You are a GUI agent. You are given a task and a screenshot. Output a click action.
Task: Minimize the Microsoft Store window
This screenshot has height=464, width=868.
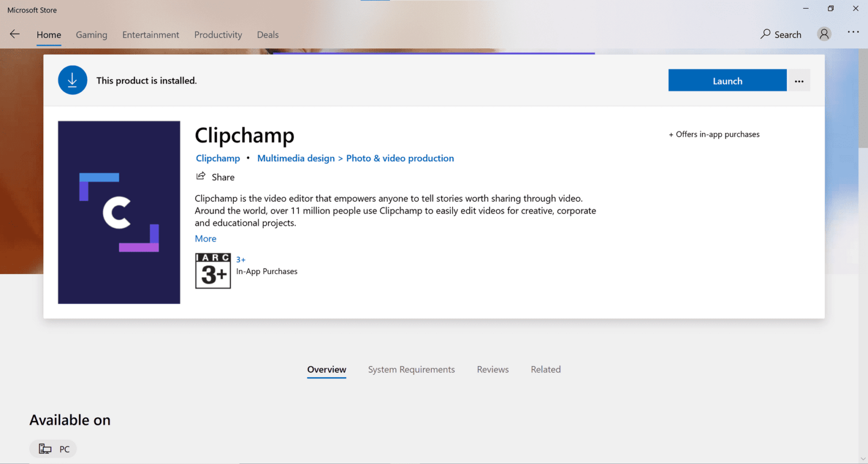(806, 9)
